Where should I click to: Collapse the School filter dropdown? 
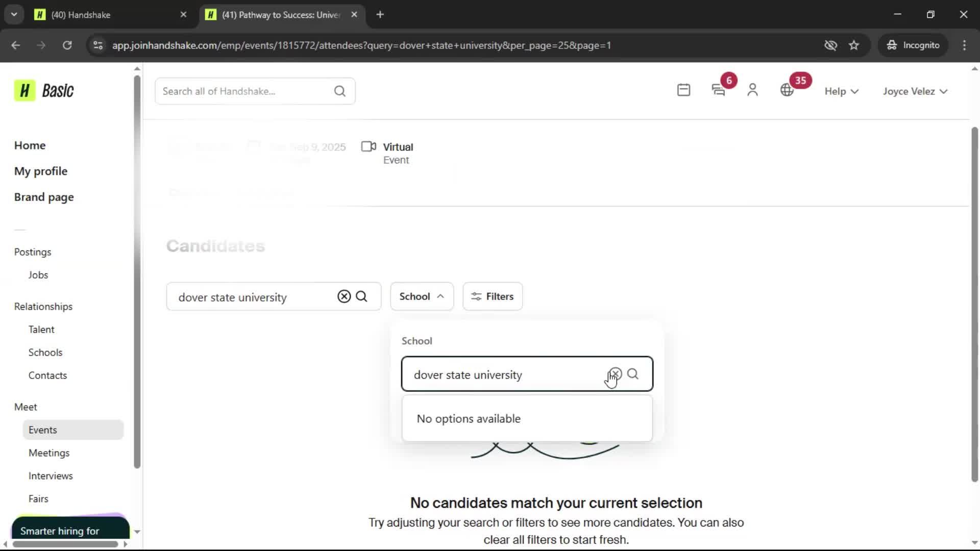[422, 296]
